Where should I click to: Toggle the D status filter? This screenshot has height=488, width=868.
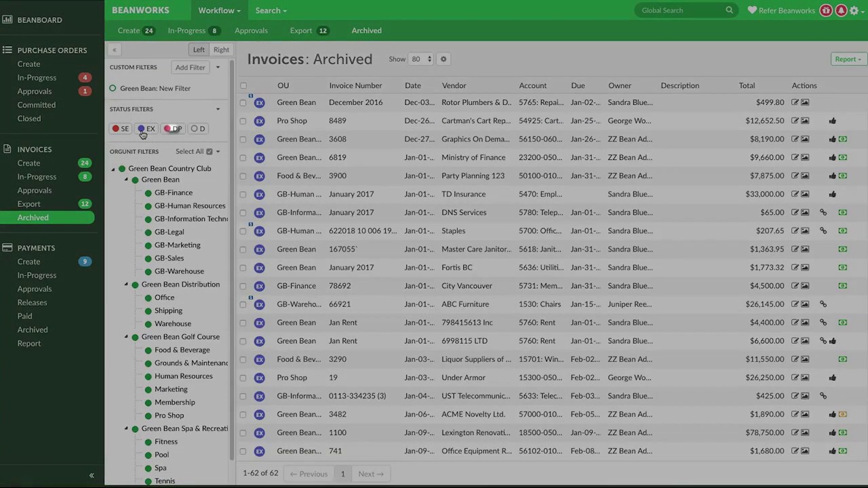pyautogui.click(x=197, y=129)
